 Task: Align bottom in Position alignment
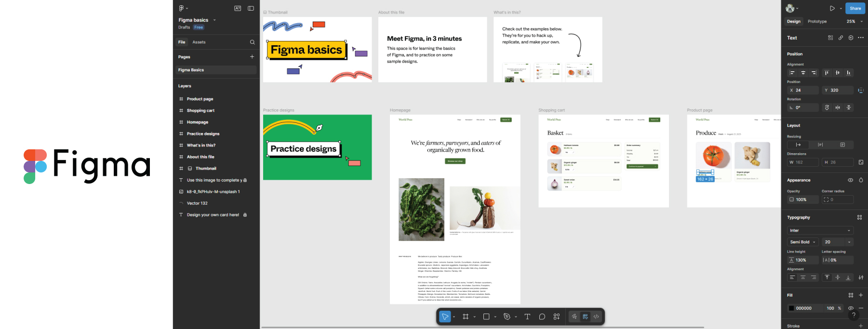[848, 73]
